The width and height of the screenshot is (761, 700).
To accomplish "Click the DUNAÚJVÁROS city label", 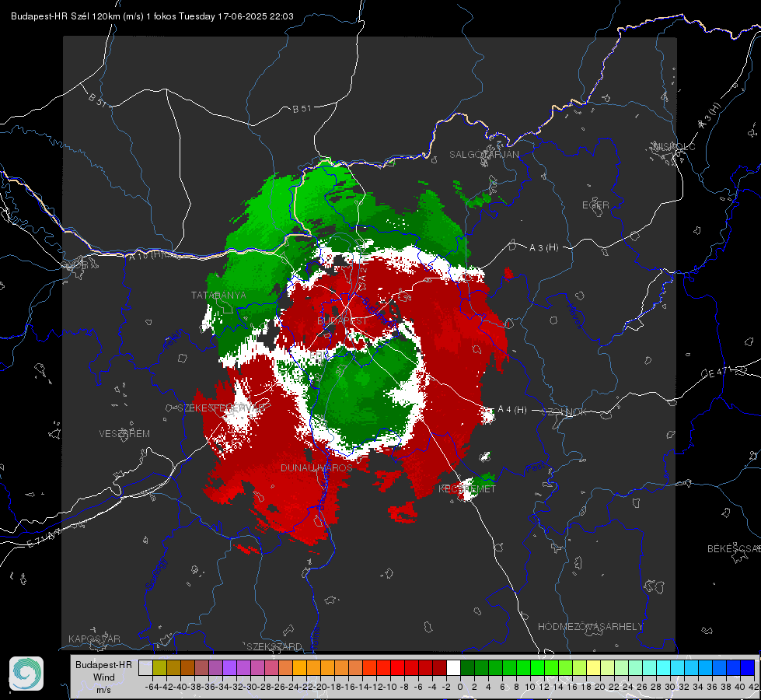I will click(316, 467).
